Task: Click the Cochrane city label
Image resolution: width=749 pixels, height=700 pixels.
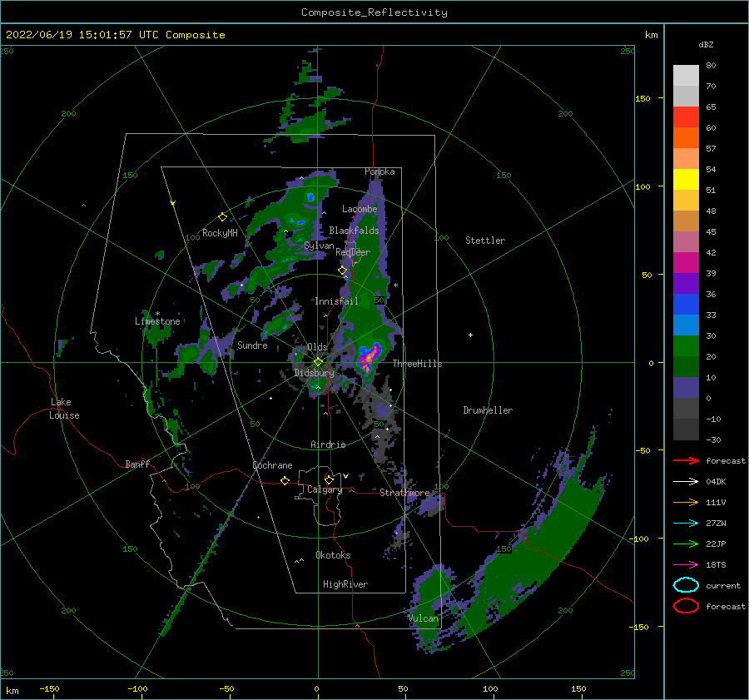Action: [272, 465]
